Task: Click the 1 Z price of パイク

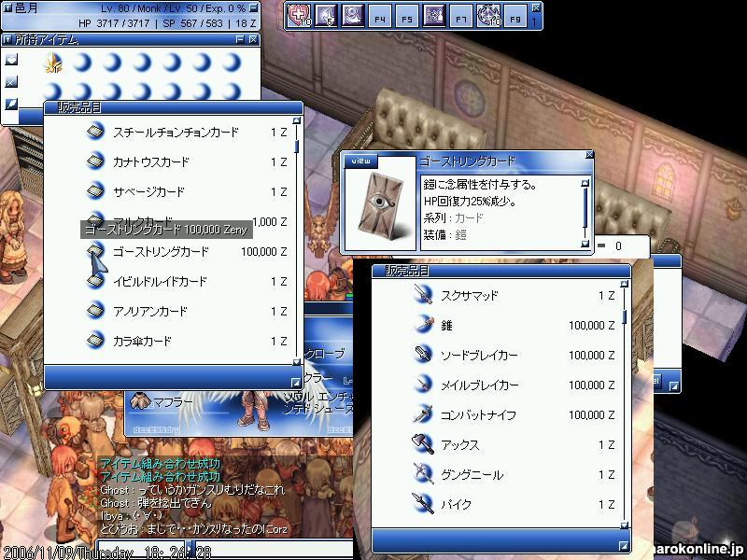Action: click(x=606, y=505)
